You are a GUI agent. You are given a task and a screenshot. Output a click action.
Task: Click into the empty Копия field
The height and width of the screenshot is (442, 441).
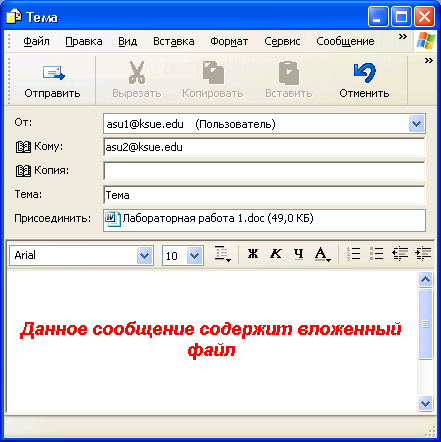pyautogui.click(x=264, y=171)
